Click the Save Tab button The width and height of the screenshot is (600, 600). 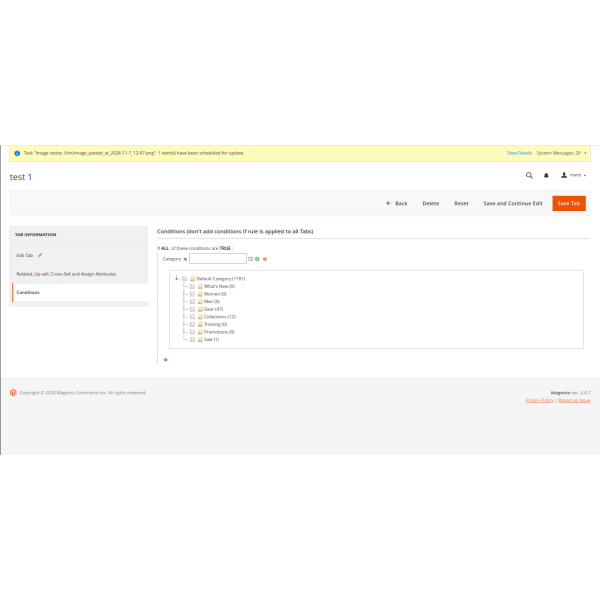pyautogui.click(x=569, y=203)
